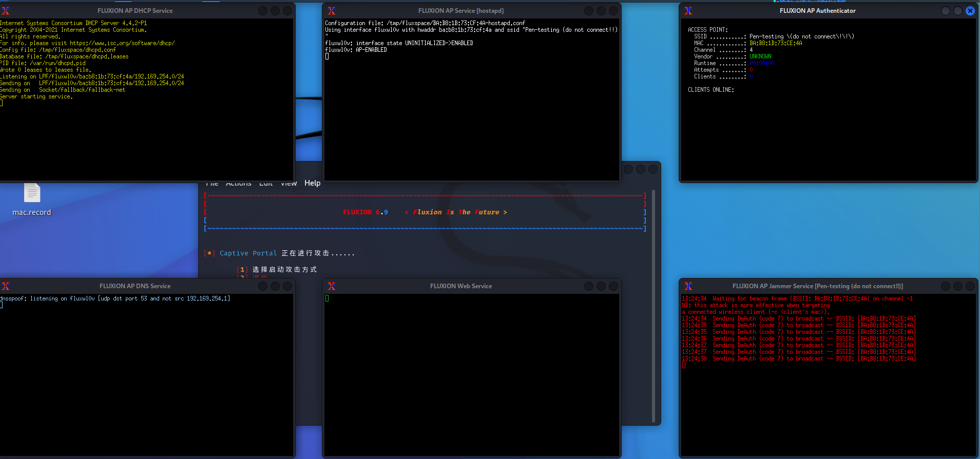Click the 'Configuration file:' line in hostapd window
The image size is (980, 459).
point(425,23)
